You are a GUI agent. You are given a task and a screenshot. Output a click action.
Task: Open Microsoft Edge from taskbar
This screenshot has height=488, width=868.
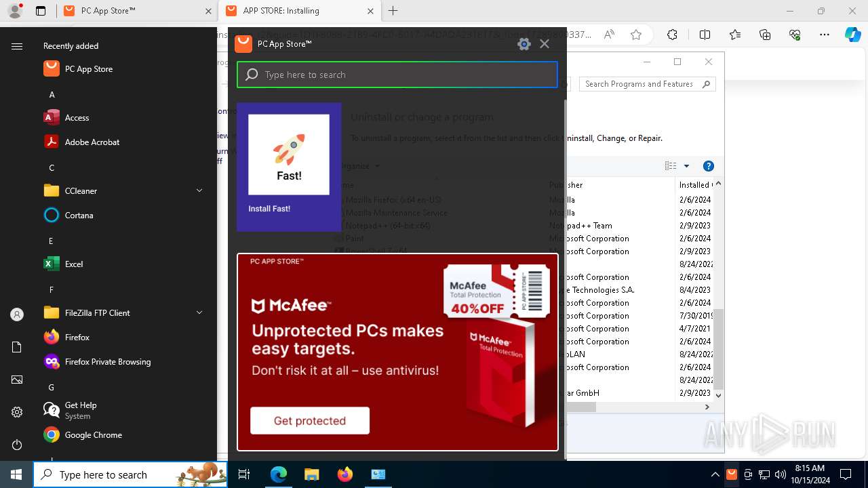279,474
